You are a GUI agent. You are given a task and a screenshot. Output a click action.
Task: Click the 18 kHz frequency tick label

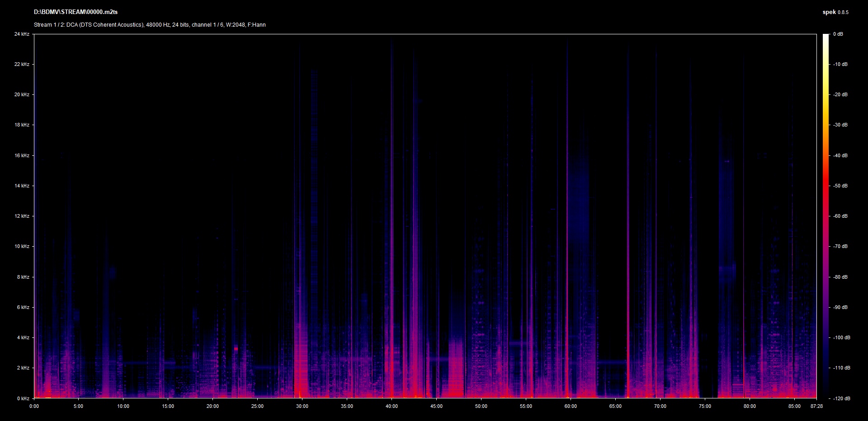pyautogui.click(x=22, y=125)
